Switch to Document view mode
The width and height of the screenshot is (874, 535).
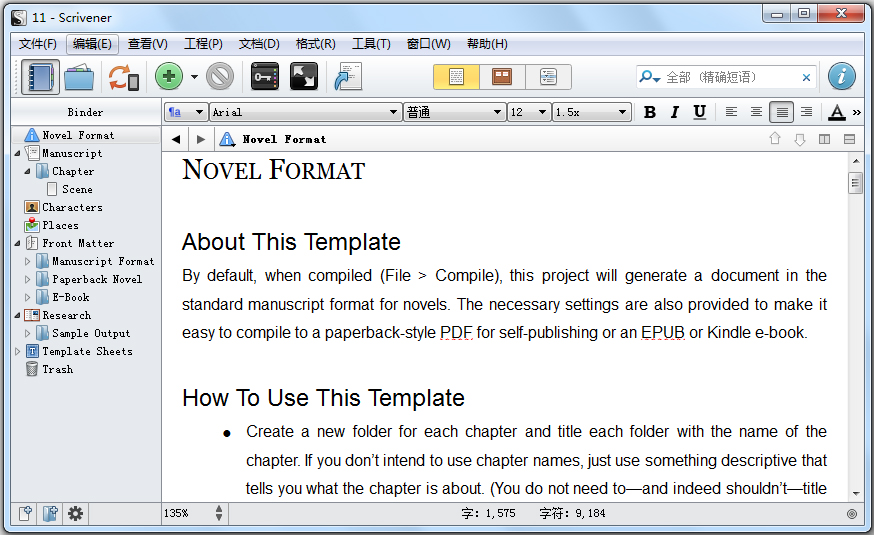(457, 77)
